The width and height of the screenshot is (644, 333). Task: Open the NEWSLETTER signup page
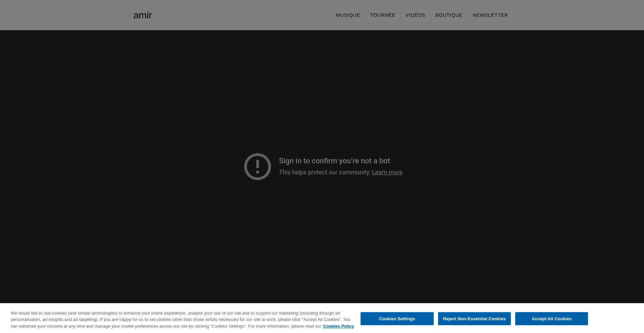point(490,15)
